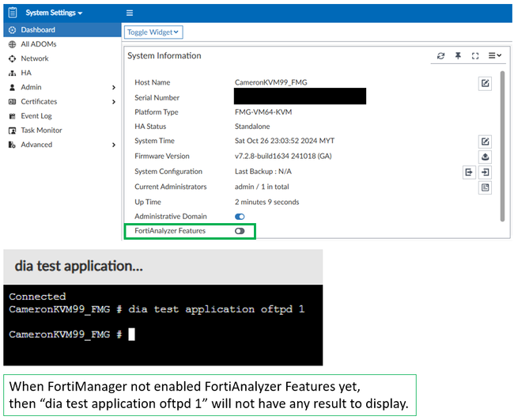This screenshot has height=420, width=514.
Task: Click the restore configuration icon
Action: point(486,172)
